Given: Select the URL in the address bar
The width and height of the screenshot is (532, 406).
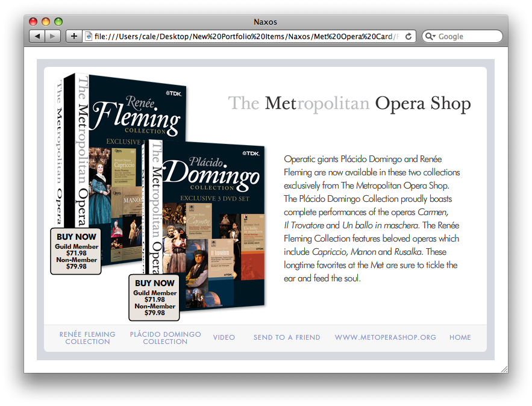Looking at the screenshot, I should 241,36.
